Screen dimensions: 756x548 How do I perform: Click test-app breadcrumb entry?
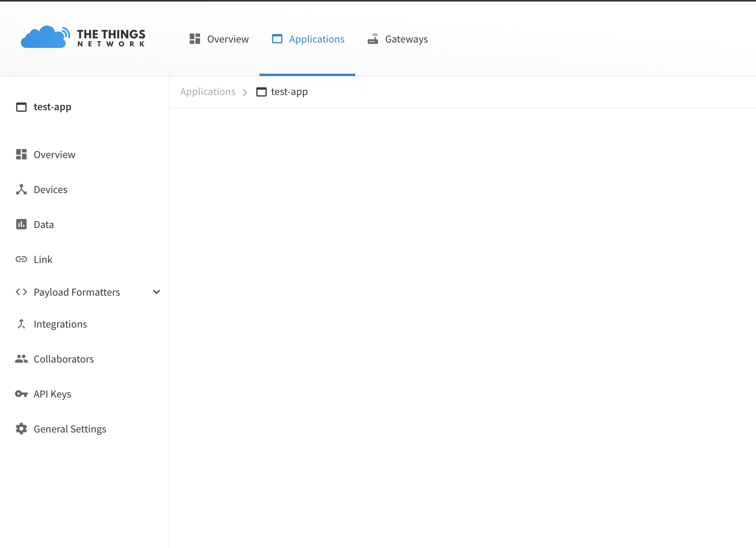(289, 92)
